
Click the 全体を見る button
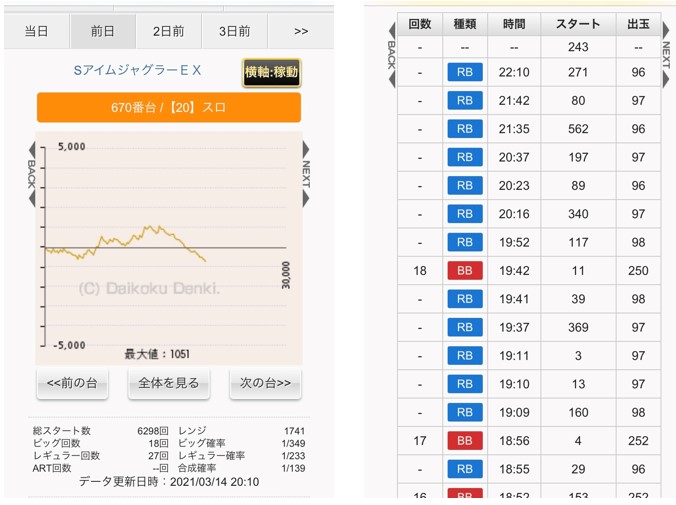pyautogui.click(x=169, y=383)
